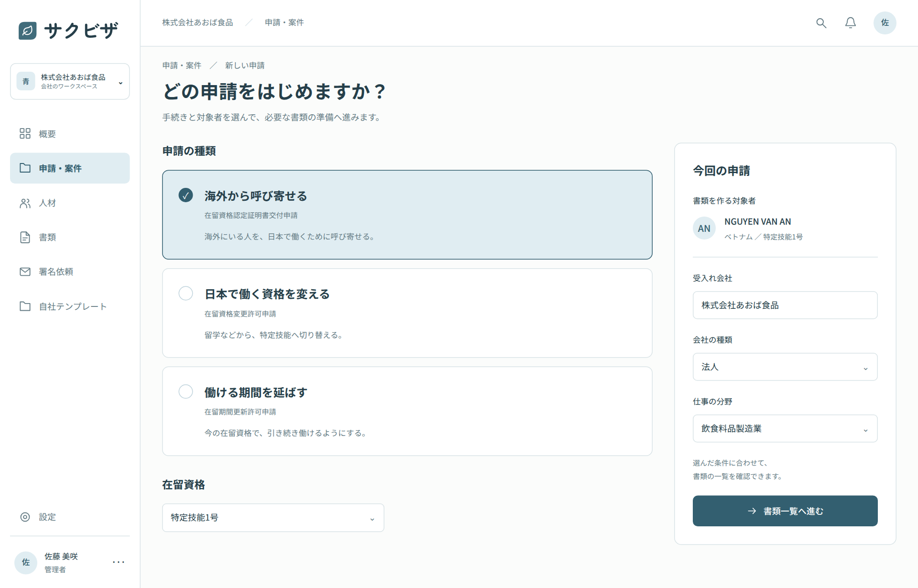918x588 pixels.
Task: Open 設定 in the sidebar
Action: pos(70,517)
